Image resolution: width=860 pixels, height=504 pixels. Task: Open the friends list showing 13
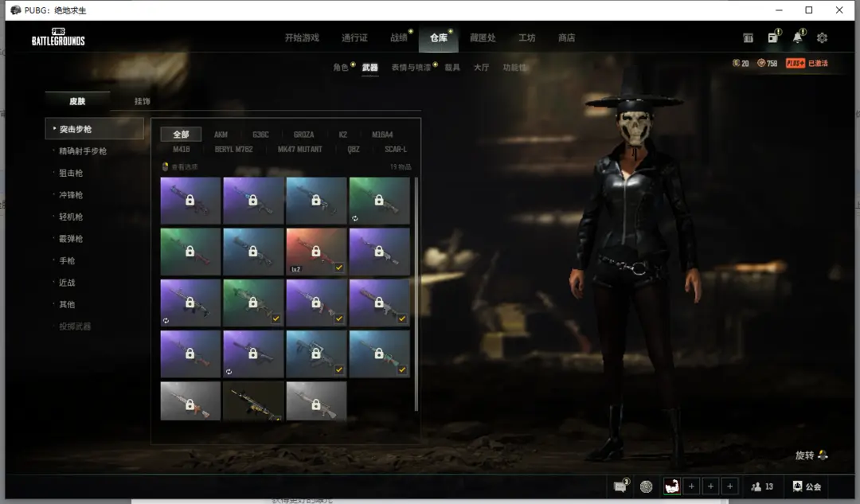pyautogui.click(x=762, y=486)
